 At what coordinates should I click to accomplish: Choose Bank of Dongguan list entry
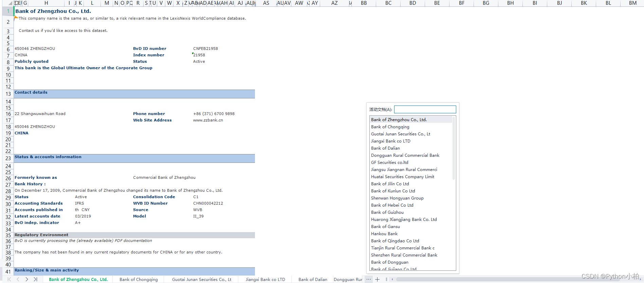click(x=411, y=262)
